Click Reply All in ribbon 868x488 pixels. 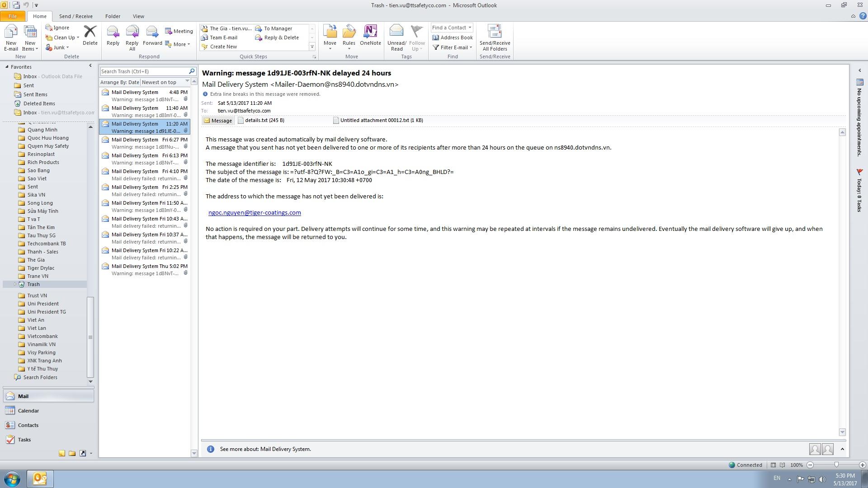tap(132, 38)
